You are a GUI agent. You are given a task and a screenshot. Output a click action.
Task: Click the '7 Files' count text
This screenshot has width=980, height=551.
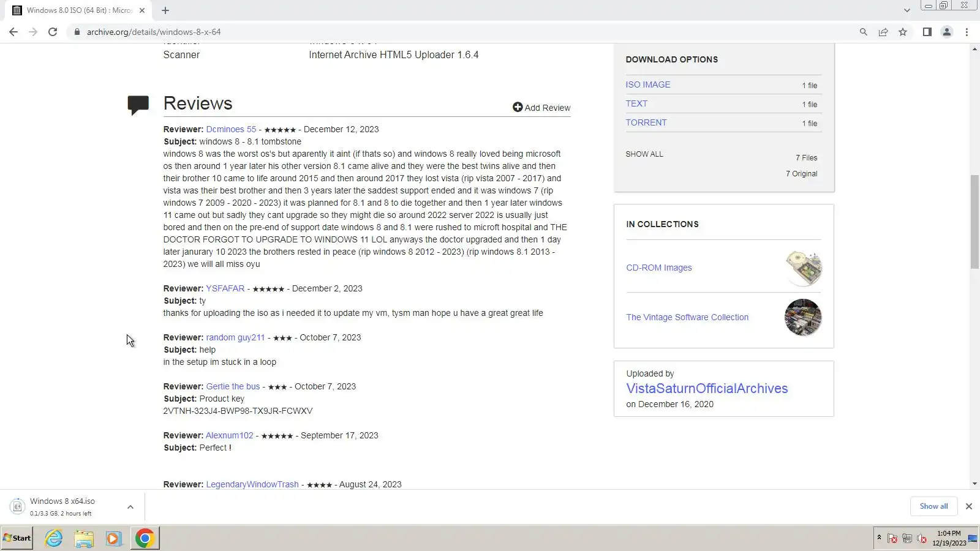(x=806, y=158)
